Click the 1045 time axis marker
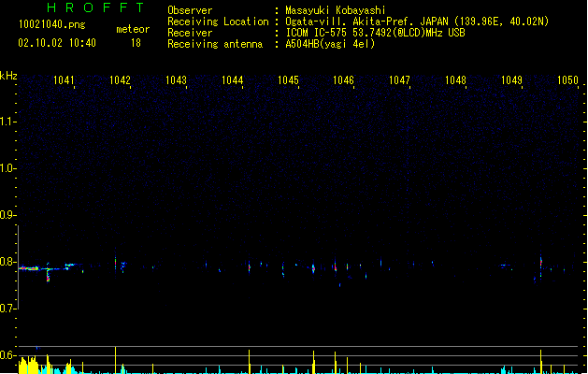Image resolution: width=588 pixels, height=374 pixels. tap(288, 79)
